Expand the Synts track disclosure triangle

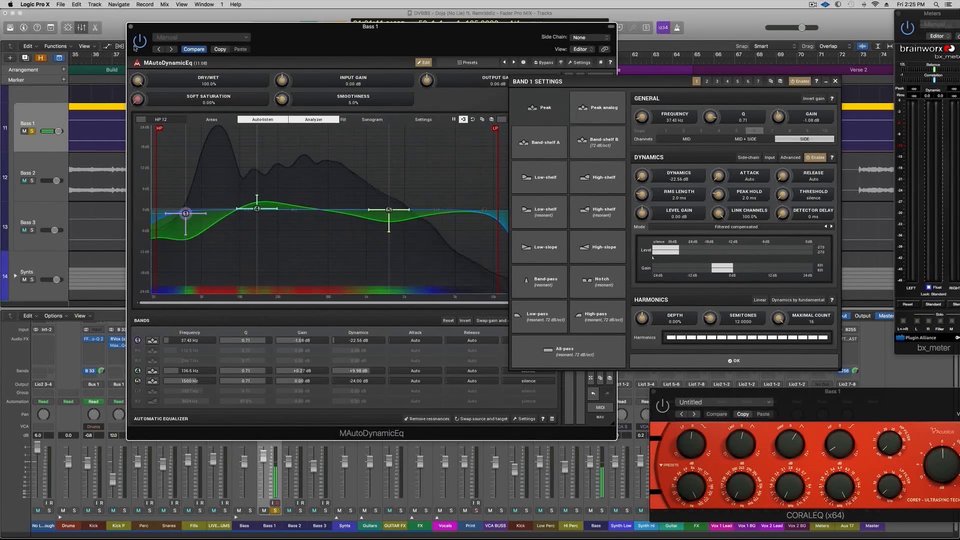(15, 276)
